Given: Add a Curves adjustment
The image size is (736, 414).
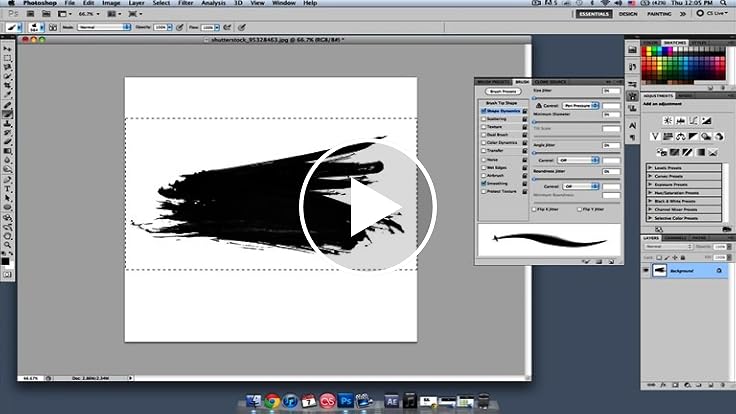Looking at the screenshot, I should pos(693,121).
